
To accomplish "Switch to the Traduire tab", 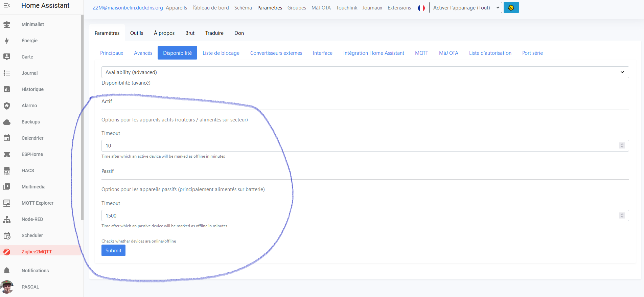I will coord(214,33).
